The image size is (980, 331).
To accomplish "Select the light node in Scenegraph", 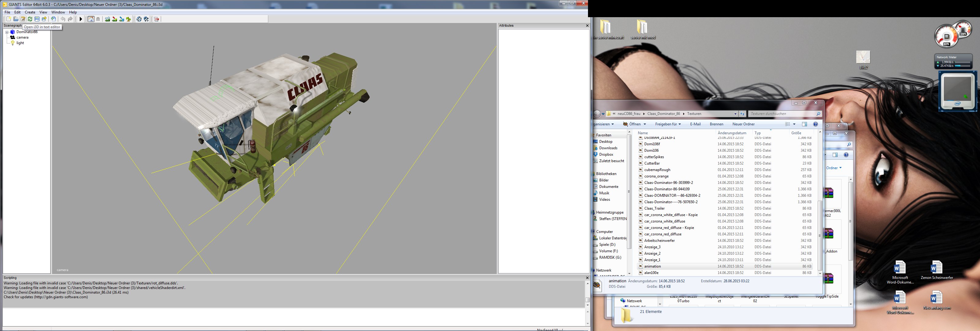I will pyautogui.click(x=20, y=43).
